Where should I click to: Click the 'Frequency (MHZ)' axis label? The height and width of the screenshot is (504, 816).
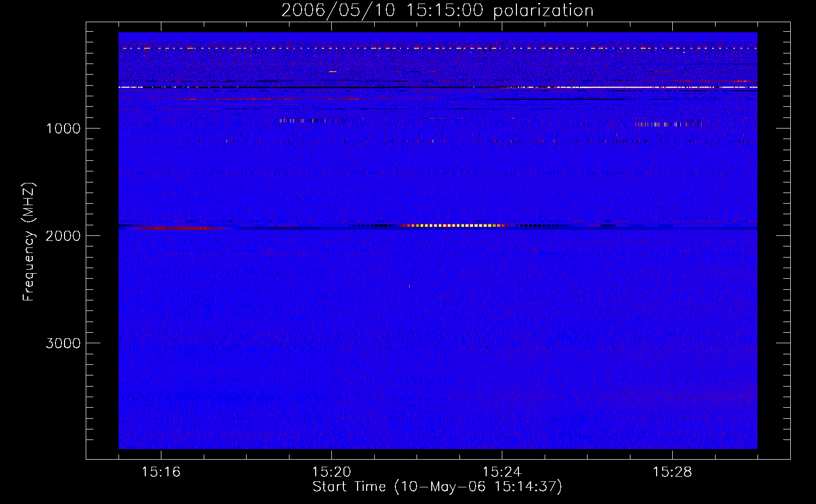point(29,242)
